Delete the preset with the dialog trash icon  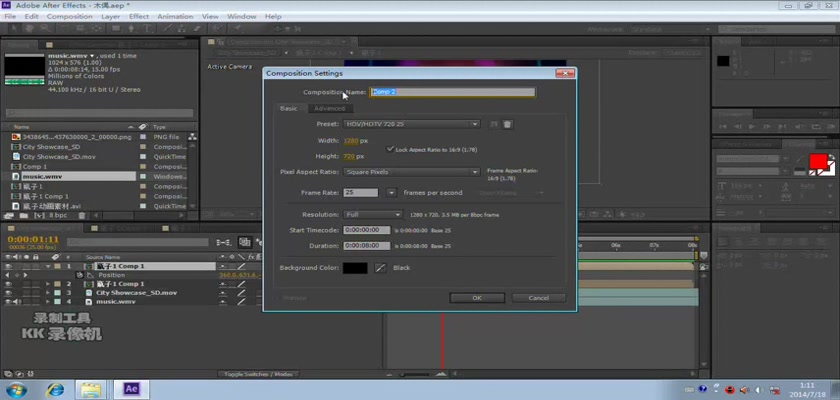[508, 124]
